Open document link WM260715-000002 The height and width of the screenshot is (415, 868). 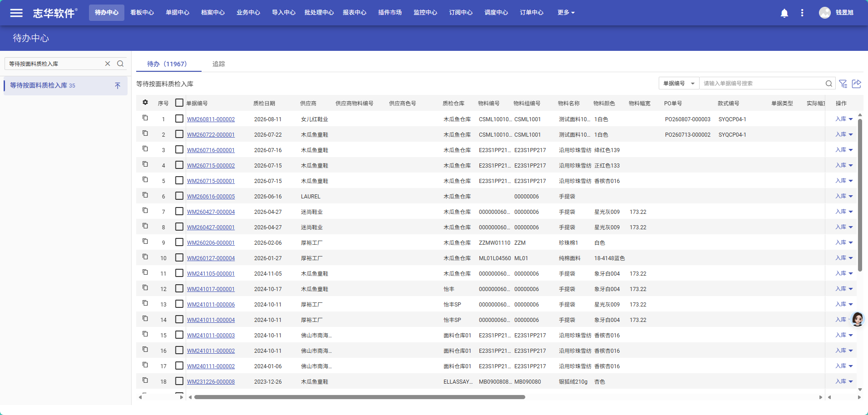(x=211, y=166)
